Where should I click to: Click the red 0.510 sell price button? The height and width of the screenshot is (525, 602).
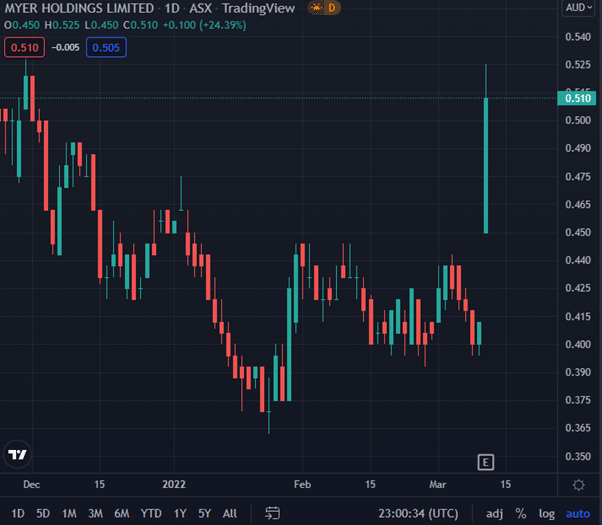click(x=25, y=48)
